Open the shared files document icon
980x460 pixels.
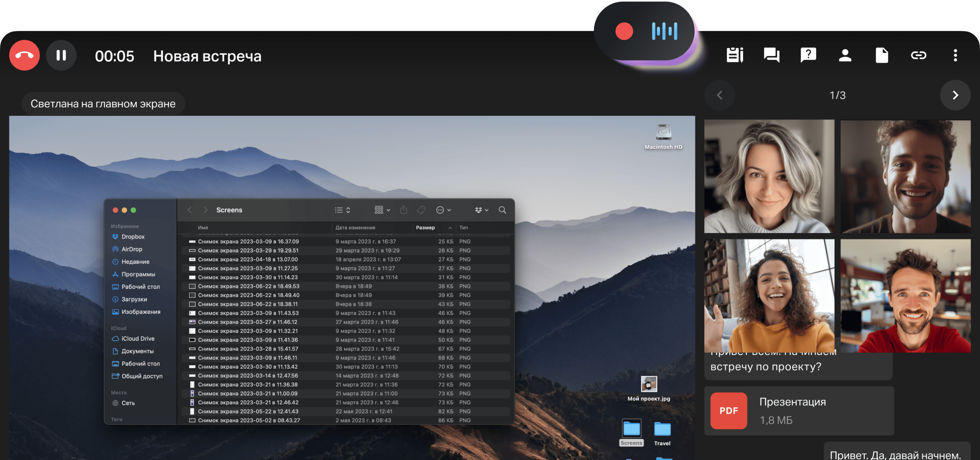click(x=882, y=56)
